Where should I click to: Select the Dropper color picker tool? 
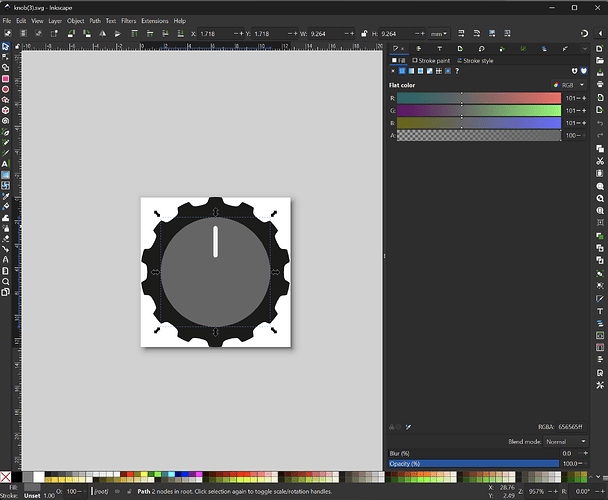5,196
